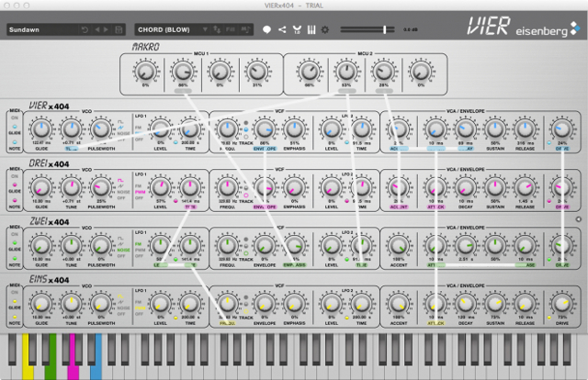The height and width of the screenshot is (380, 588).
Task: Click the EINS SUSTAIN knob
Action: [x=495, y=304]
